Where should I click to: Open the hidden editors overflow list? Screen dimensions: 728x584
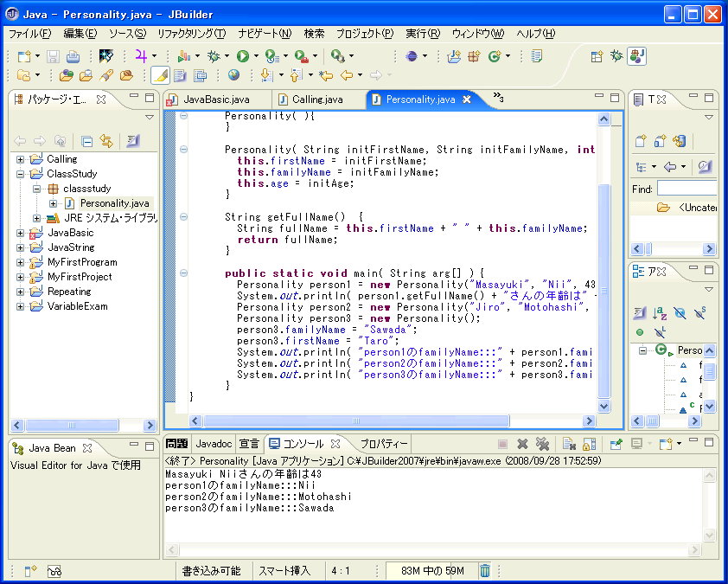tap(498, 98)
